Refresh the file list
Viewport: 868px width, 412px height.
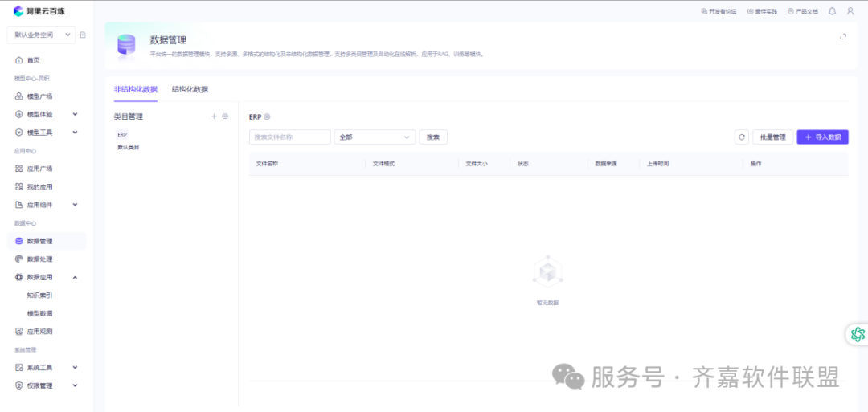tap(742, 137)
